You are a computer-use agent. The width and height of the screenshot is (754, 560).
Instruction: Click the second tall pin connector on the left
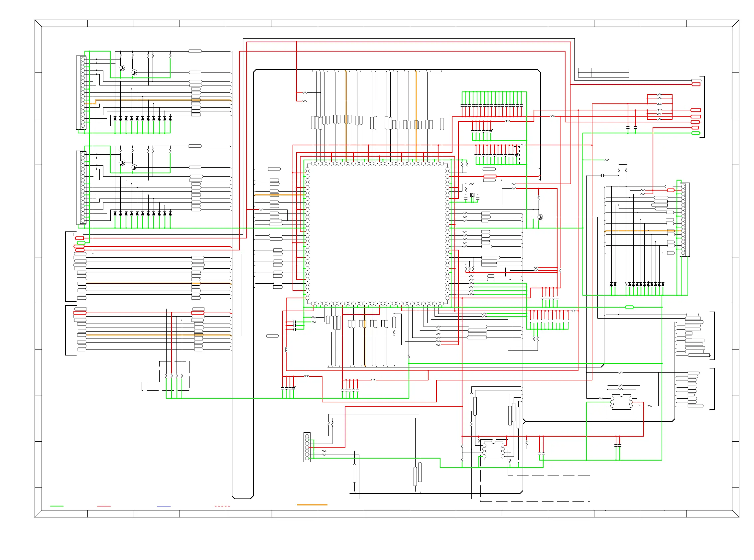82,188
